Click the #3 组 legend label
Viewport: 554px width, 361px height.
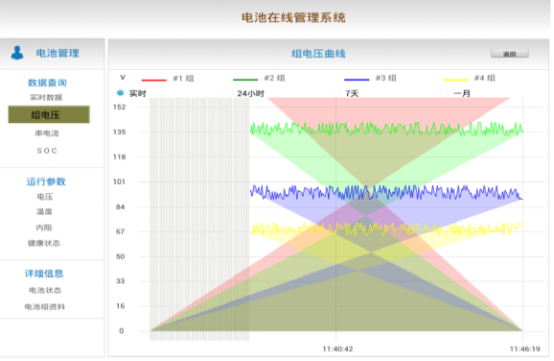[x=386, y=78]
